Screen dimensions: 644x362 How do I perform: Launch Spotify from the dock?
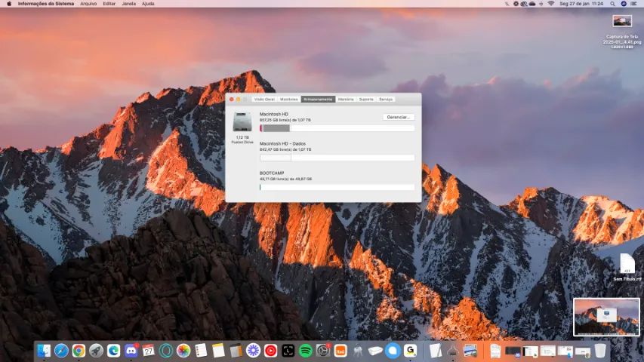coord(305,351)
